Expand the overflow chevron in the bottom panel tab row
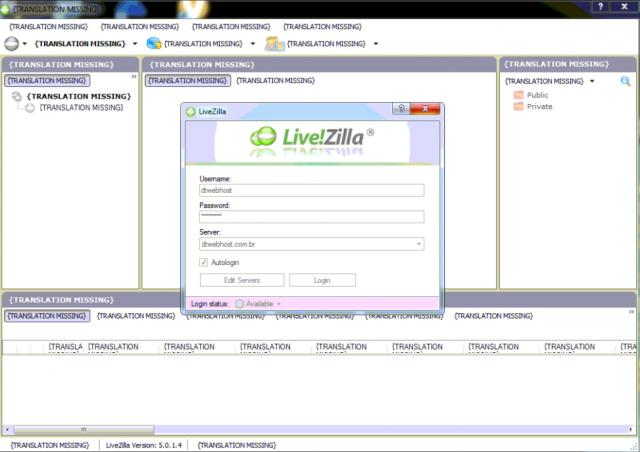 (631, 312)
